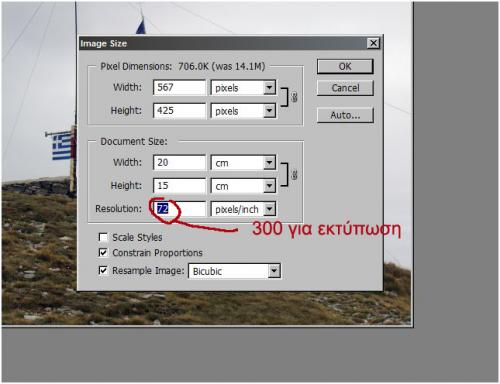Uncheck Constrain Proportions
The width and height of the screenshot is (500, 384).
[103, 253]
